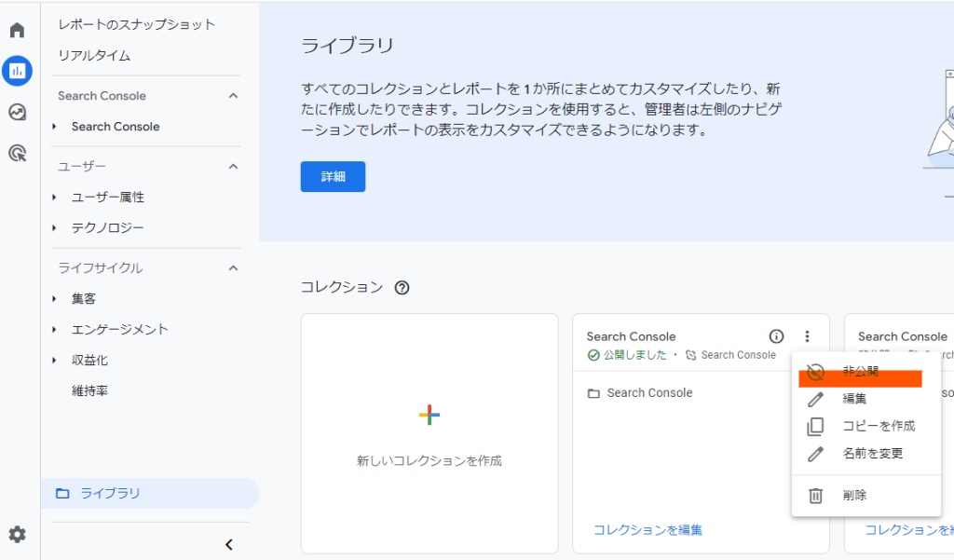Click コレクションを編集 on the first Search Console card
The image size is (954, 560).
coord(647,530)
